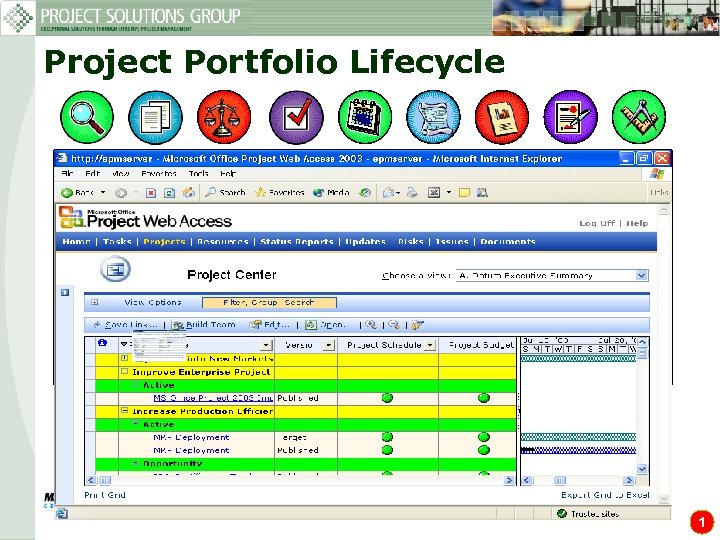The height and width of the screenshot is (540, 720).
Task: Click the magnifying glass lifecycle icon
Action: click(x=87, y=117)
